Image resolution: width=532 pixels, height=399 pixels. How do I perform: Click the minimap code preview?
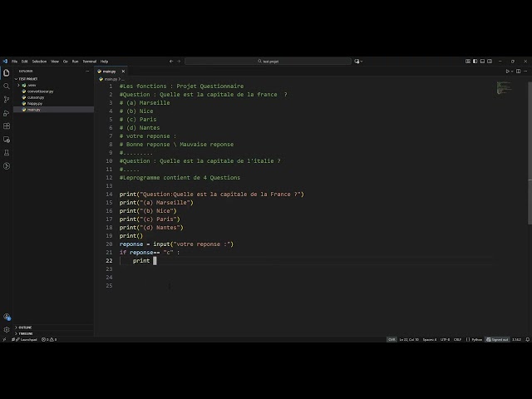[504, 87]
